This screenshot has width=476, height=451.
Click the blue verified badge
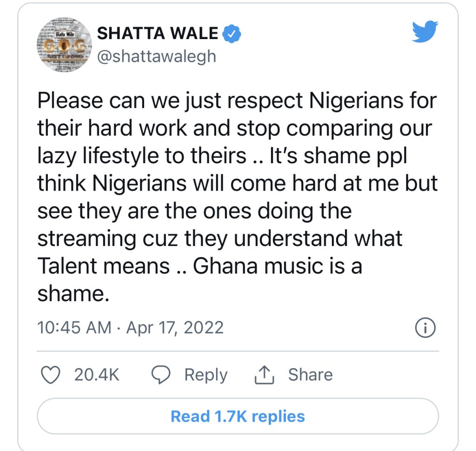pyautogui.click(x=231, y=33)
